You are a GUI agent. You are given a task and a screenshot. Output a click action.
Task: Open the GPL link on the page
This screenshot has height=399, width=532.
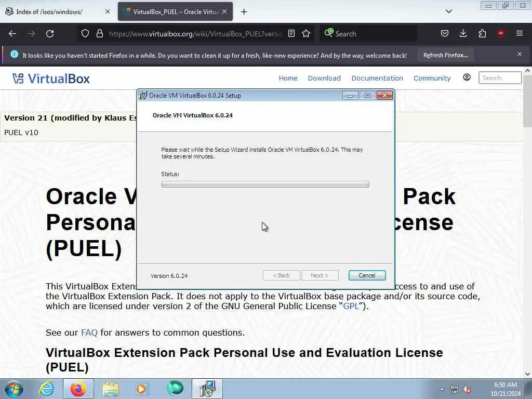pyautogui.click(x=351, y=306)
